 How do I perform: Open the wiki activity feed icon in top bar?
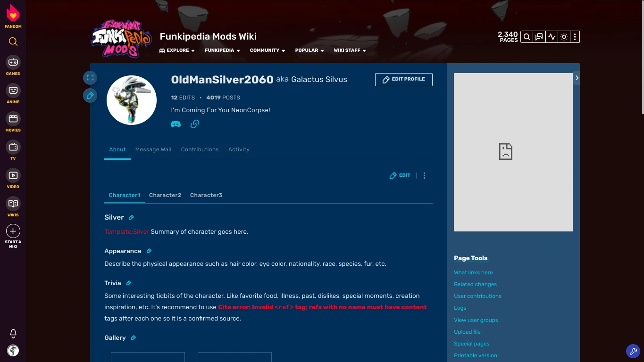(x=552, y=36)
